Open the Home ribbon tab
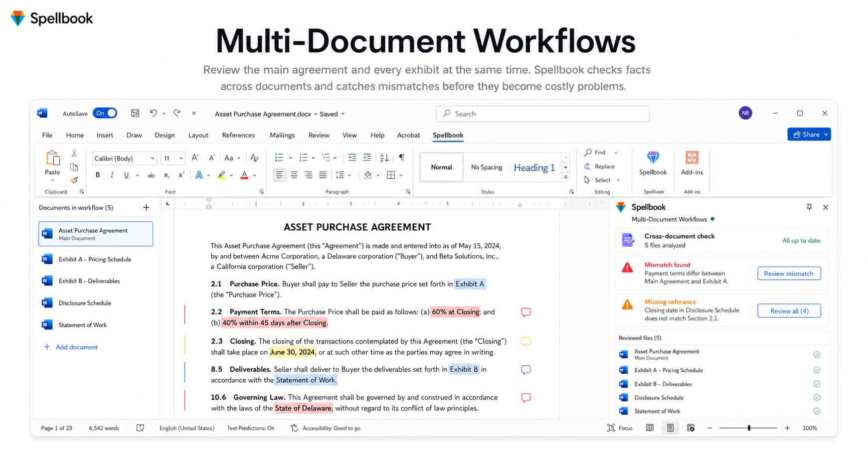868x450 pixels. click(75, 135)
